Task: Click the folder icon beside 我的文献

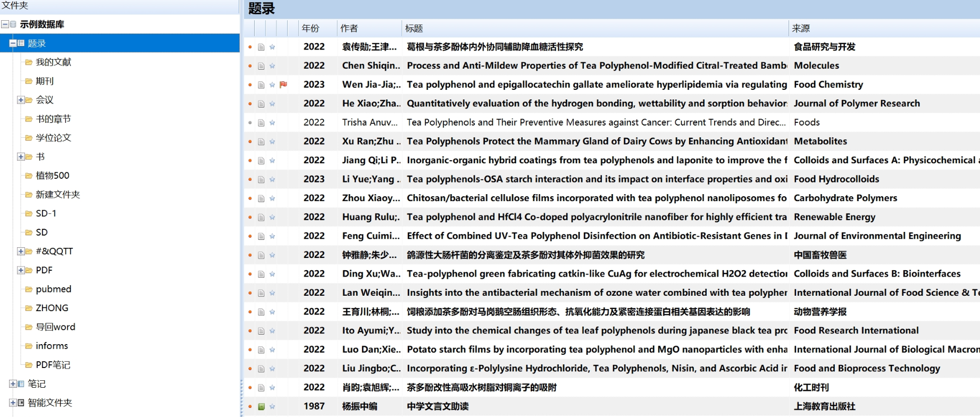Action: pyautogui.click(x=29, y=62)
